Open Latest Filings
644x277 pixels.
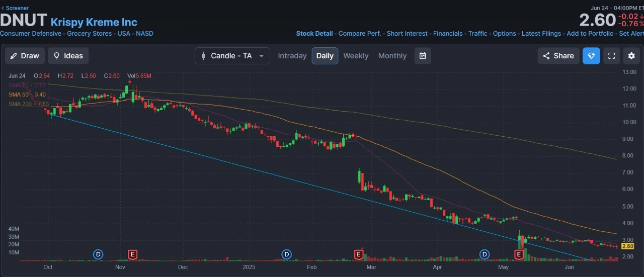pos(541,34)
